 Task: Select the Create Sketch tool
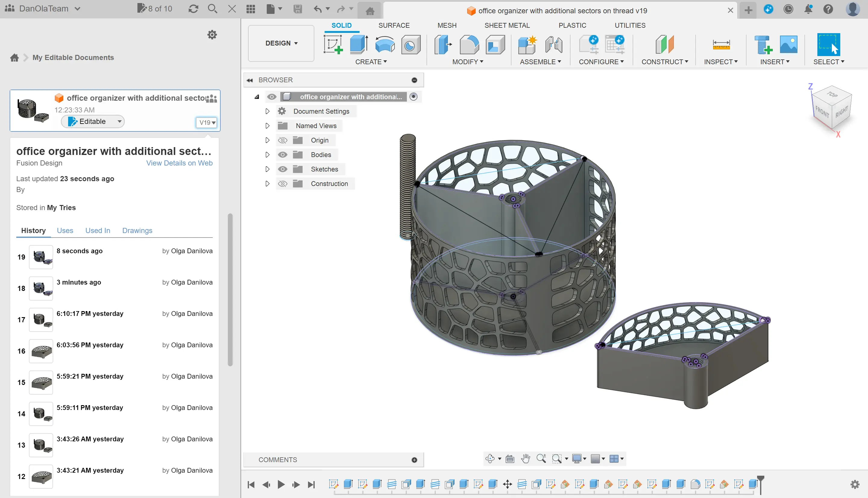(333, 45)
